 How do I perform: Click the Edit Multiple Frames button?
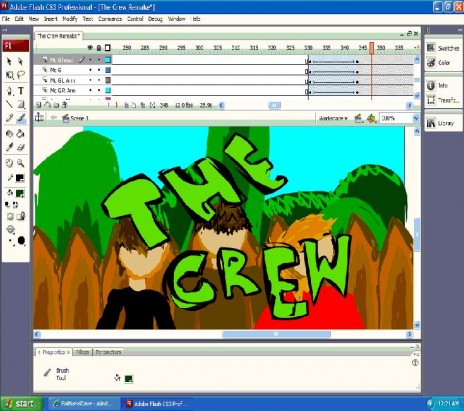(143, 105)
